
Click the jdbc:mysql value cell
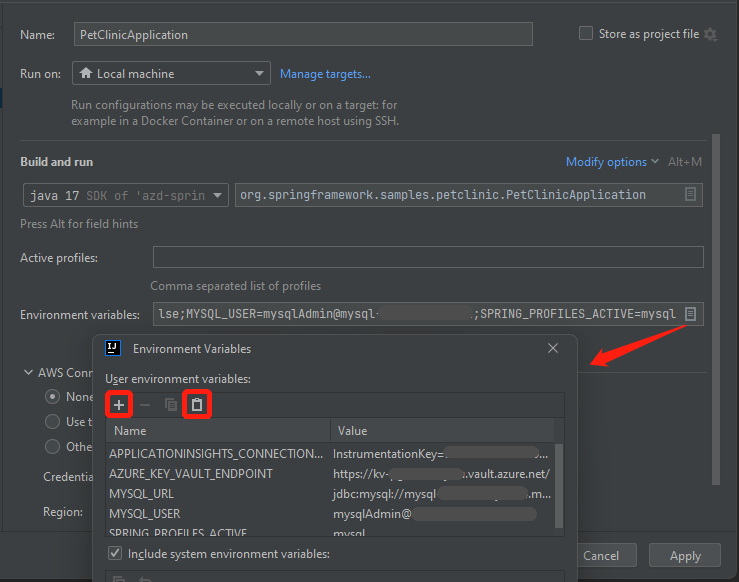[x=442, y=493]
